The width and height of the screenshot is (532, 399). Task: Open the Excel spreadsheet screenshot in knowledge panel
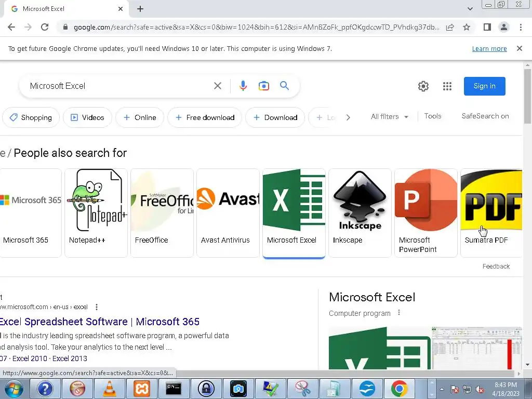477,348
